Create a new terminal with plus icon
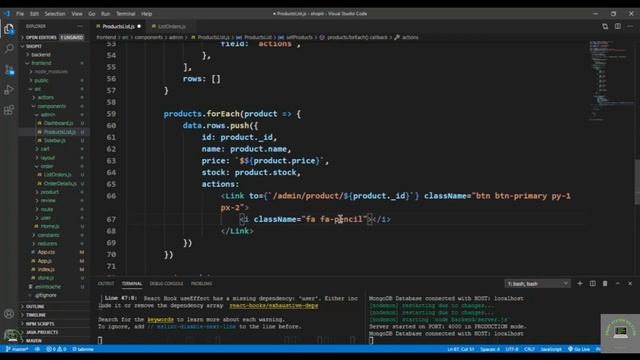Screen dimensions: 640x360 pos(580,283)
